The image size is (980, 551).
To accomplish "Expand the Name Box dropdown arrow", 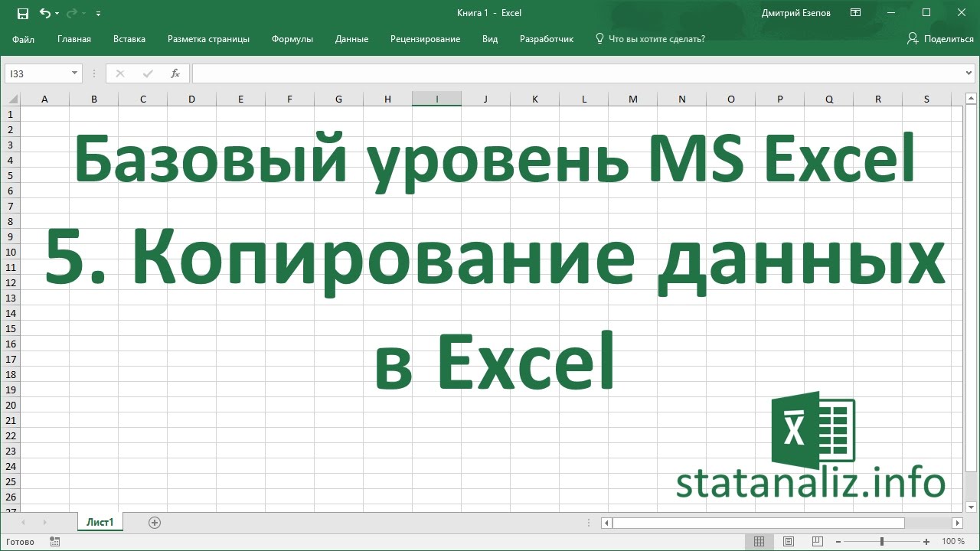I will (74, 73).
